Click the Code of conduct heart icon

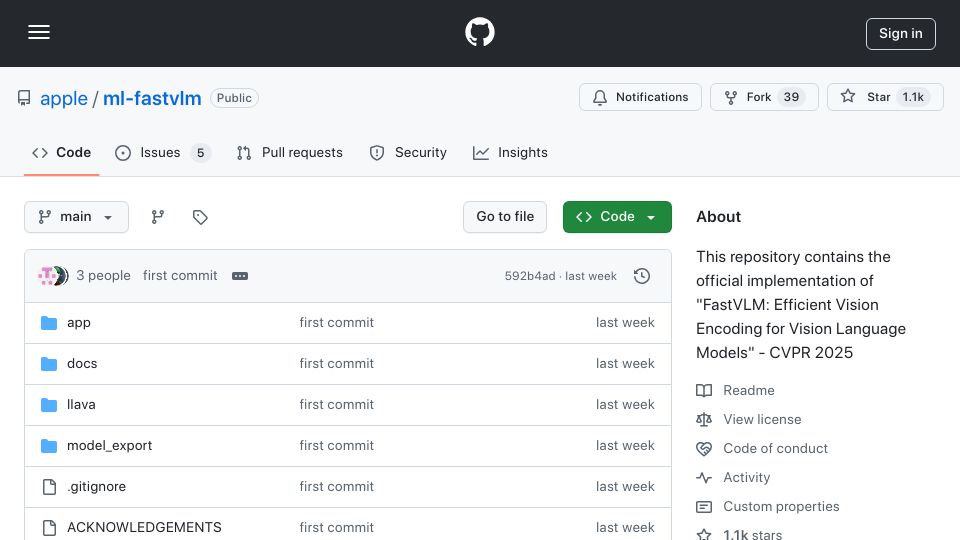point(704,449)
